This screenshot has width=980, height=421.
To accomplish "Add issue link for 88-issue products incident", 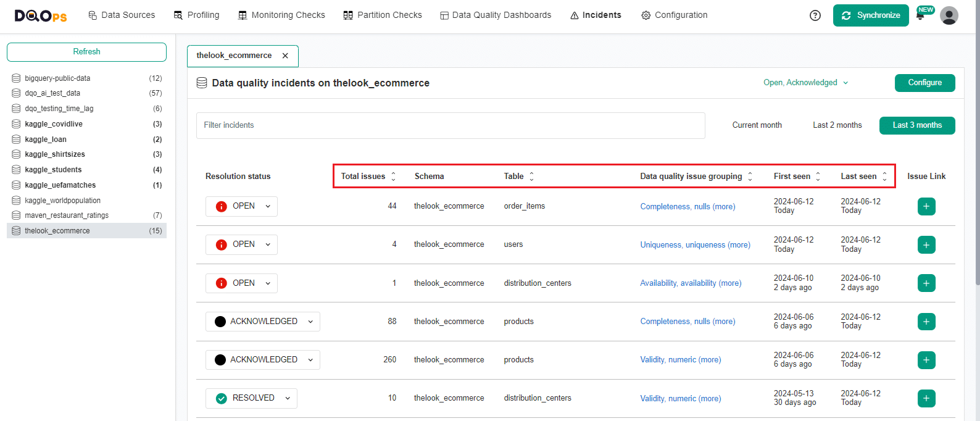I will click(926, 322).
